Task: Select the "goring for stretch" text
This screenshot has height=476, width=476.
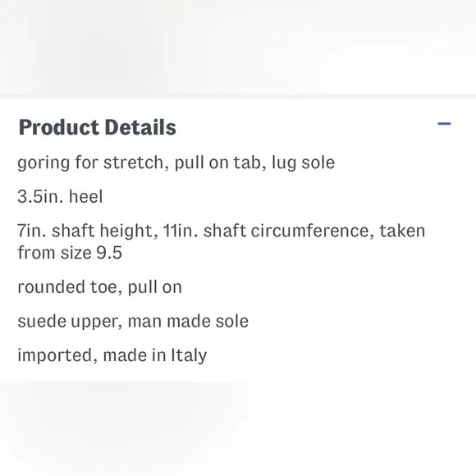Action: [x=90, y=162]
